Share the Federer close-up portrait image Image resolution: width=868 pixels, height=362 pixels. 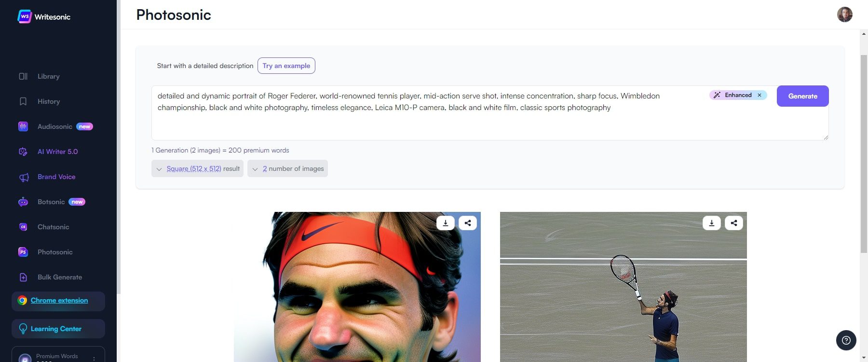pos(468,223)
